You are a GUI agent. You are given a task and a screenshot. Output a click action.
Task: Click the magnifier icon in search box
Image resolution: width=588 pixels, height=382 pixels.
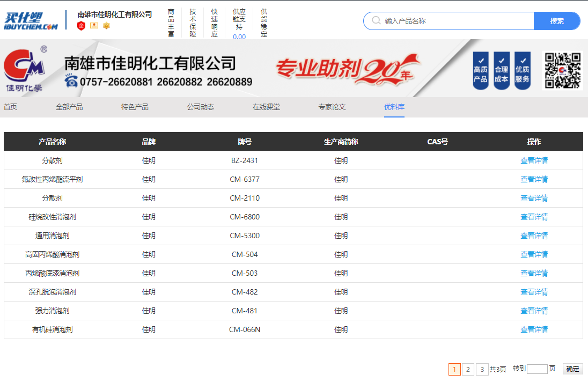tap(376, 20)
